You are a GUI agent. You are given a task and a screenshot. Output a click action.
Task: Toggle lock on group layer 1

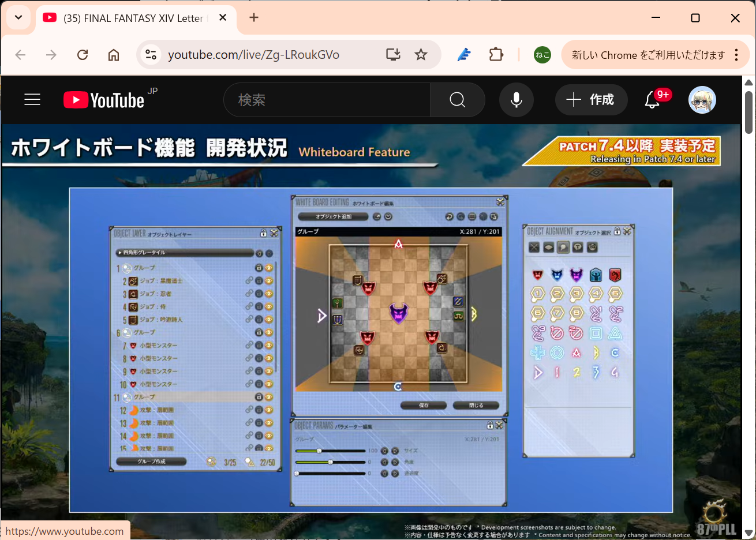[259, 268]
